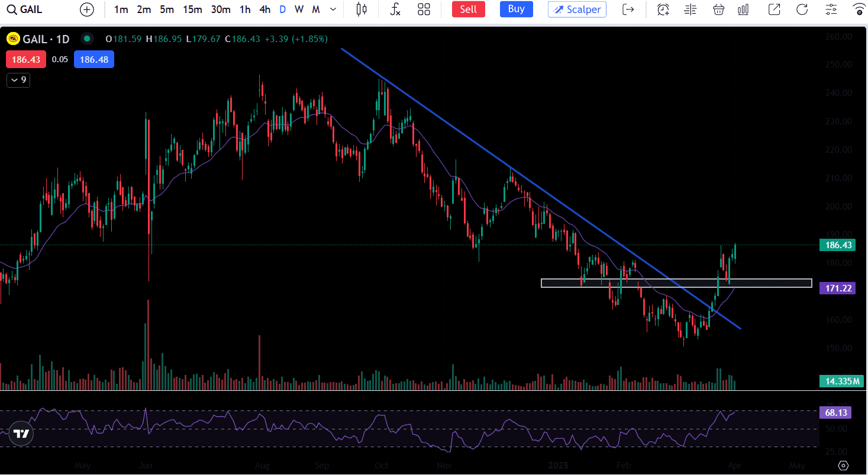Toggle the green market status dot
868x475 pixels.
click(x=87, y=39)
